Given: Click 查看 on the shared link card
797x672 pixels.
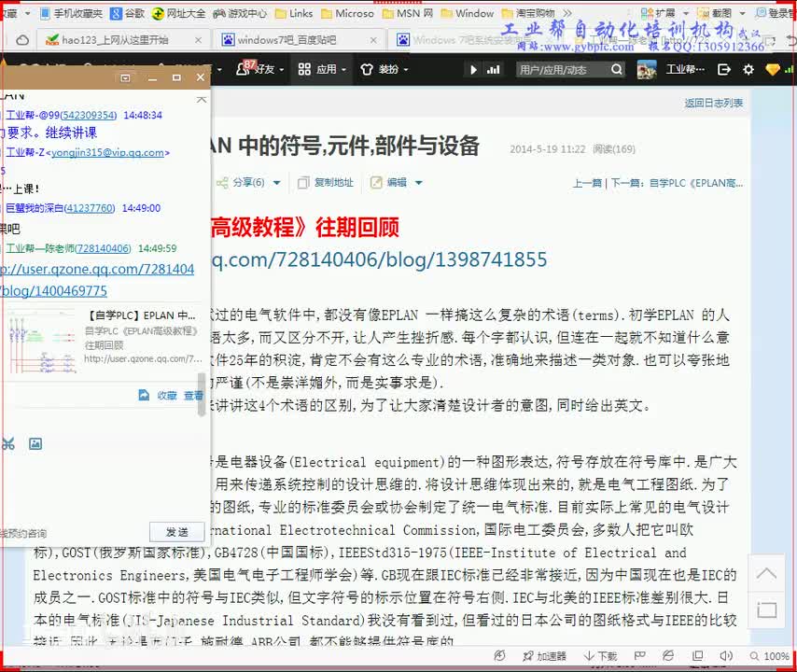Looking at the screenshot, I should [193, 396].
